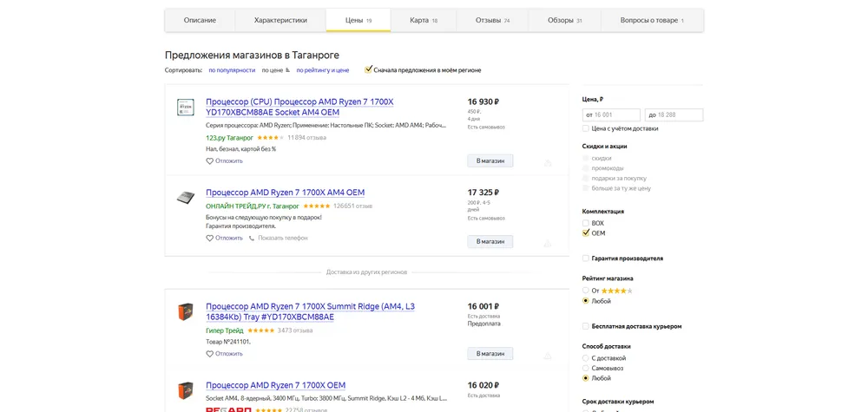This screenshot has width=868, height=412.
Task: Click complaint triangle icon on 17 325 ₽ offer
Action: [x=547, y=243]
